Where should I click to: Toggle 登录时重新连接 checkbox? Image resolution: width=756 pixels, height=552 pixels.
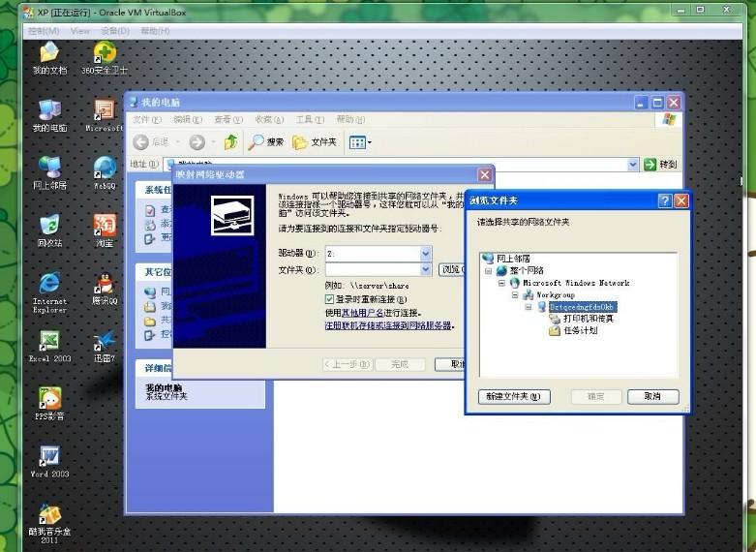coord(329,299)
